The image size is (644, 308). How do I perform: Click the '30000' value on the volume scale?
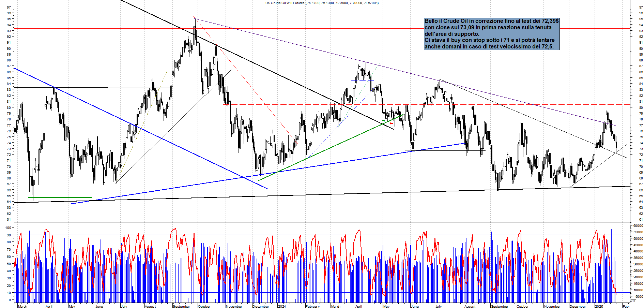point(638,264)
